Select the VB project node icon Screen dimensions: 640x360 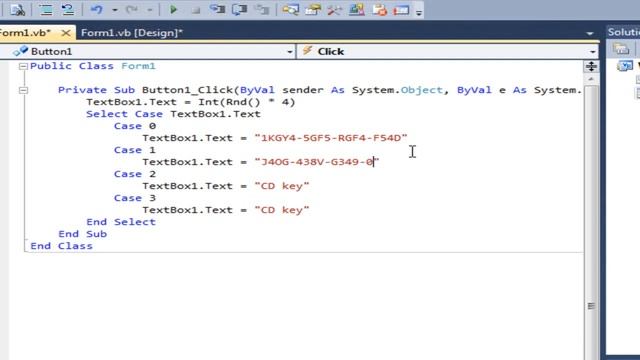coord(625,66)
